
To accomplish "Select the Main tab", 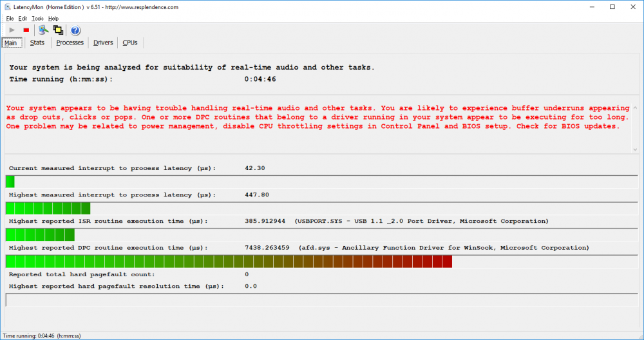I will click(11, 42).
